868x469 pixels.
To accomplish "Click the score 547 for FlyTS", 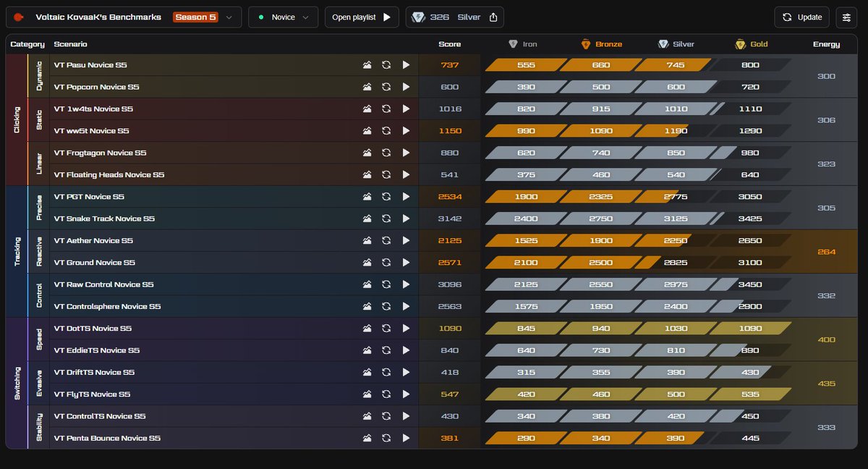I will [x=450, y=394].
